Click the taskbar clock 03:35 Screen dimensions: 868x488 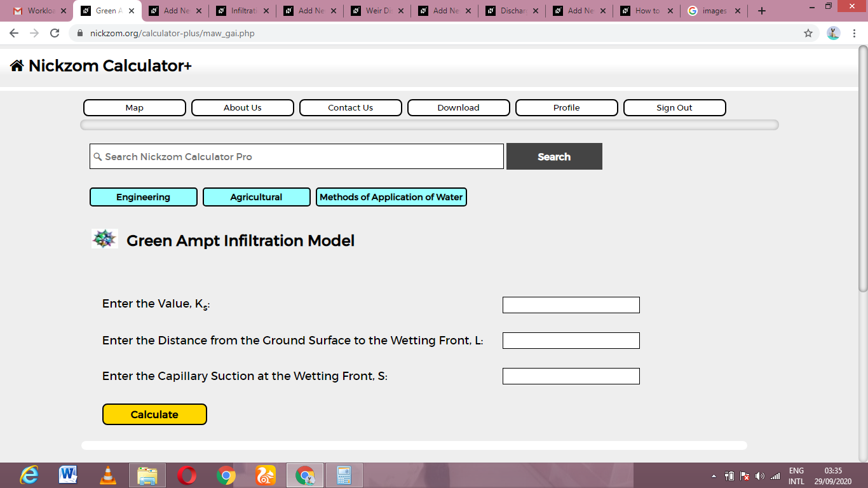coord(832,476)
